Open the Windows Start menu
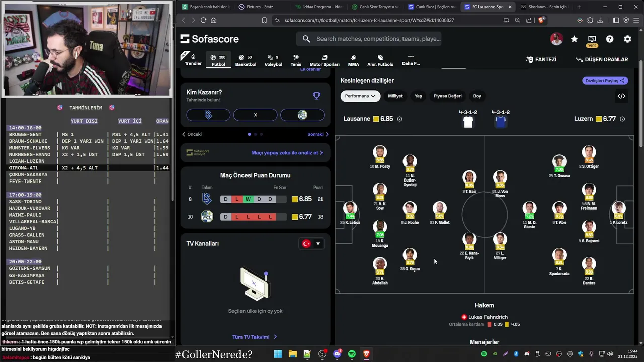This screenshot has width=644, height=362. click(x=278, y=354)
